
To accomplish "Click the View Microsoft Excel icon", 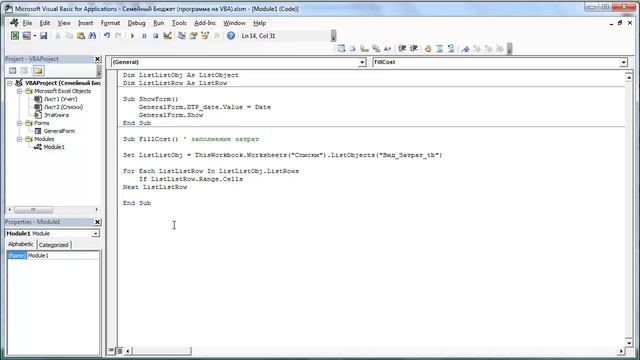I will click(15, 36).
